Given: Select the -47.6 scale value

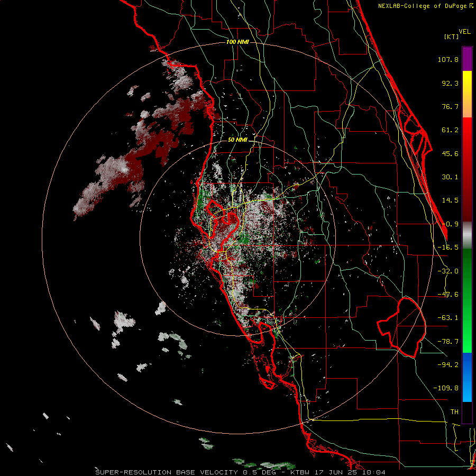Looking at the screenshot, I should pos(448,295).
